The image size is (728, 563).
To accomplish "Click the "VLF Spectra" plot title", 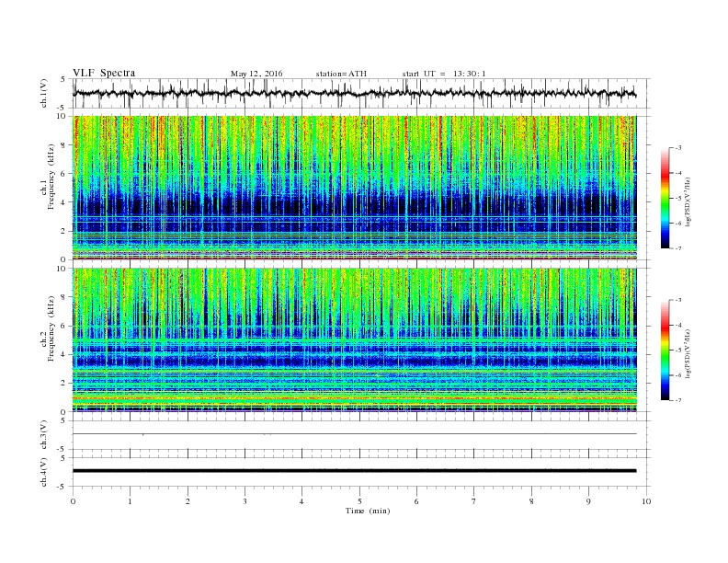I will [x=104, y=73].
